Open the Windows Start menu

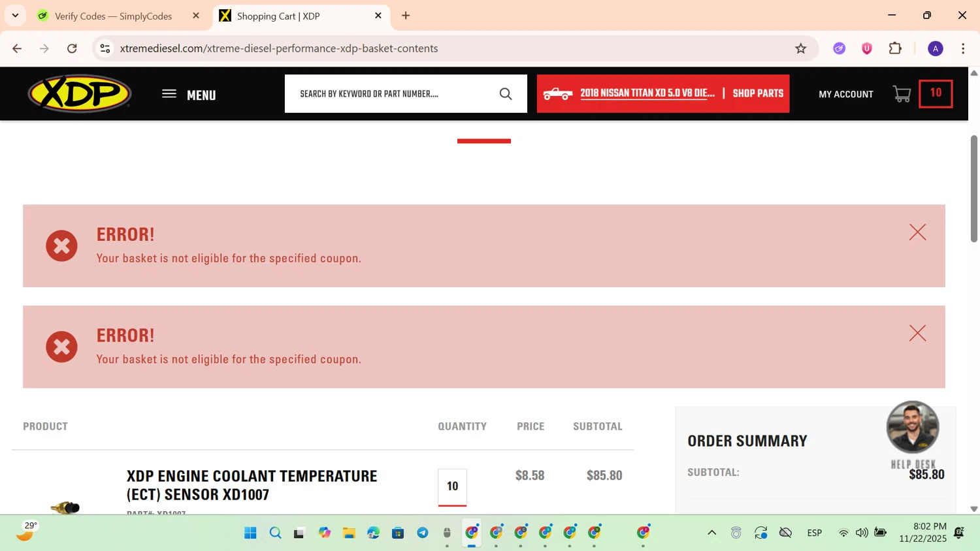(x=250, y=533)
